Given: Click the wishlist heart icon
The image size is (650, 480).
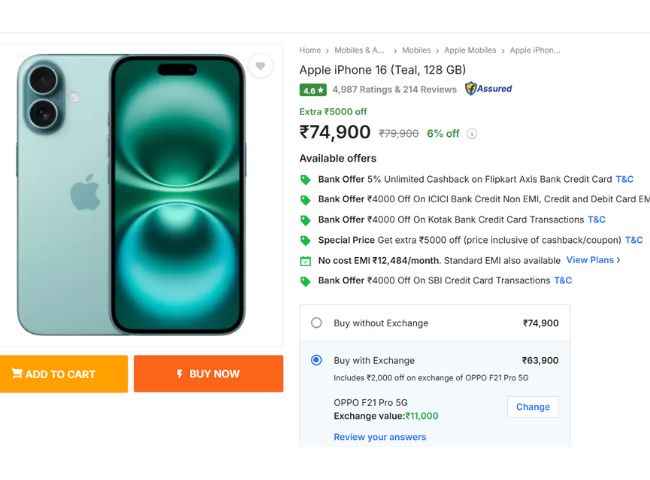Looking at the screenshot, I should (x=260, y=66).
